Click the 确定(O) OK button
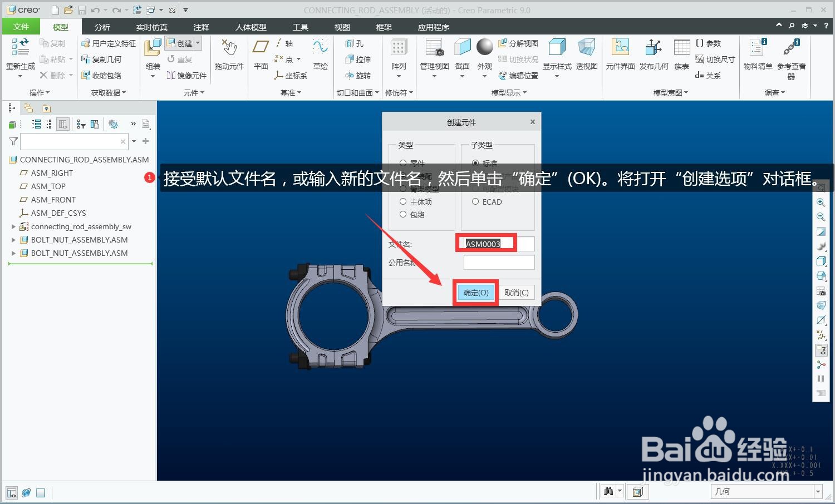 476,293
